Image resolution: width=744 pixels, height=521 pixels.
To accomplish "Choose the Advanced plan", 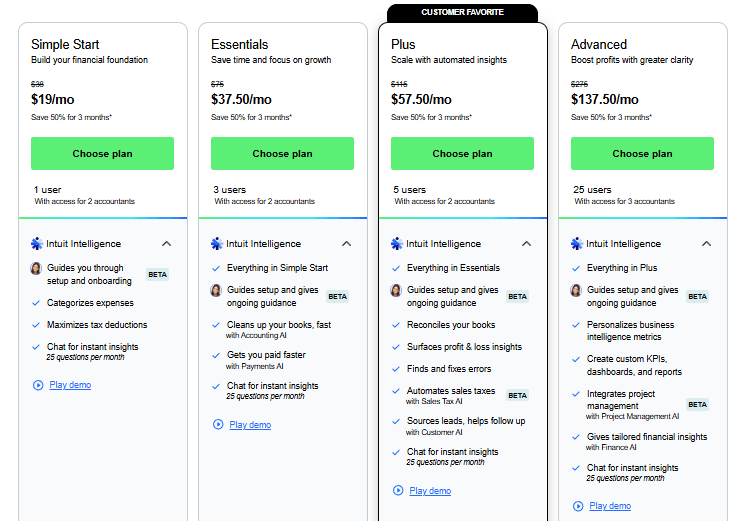I will tap(642, 153).
